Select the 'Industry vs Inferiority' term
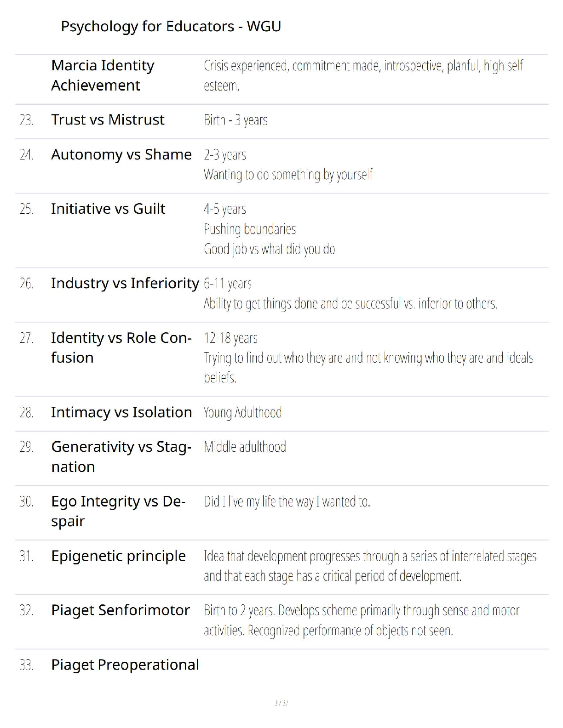Viewport: 563px width, 728px height. coord(125,283)
